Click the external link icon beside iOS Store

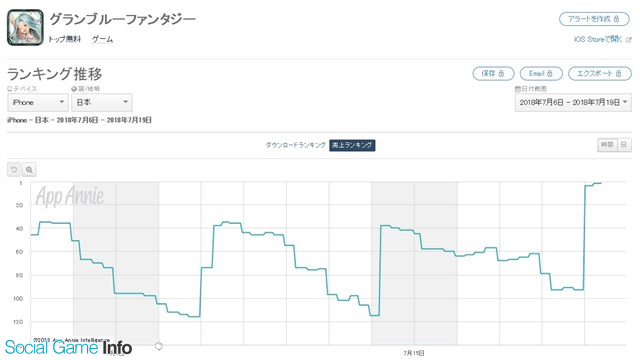click(x=628, y=40)
